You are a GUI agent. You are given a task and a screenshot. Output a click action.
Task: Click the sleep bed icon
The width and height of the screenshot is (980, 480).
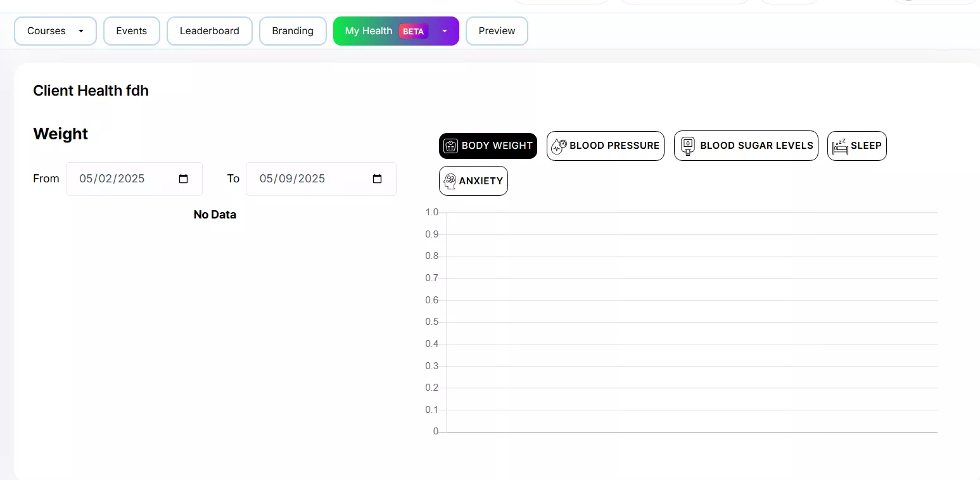pyautogui.click(x=840, y=146)
